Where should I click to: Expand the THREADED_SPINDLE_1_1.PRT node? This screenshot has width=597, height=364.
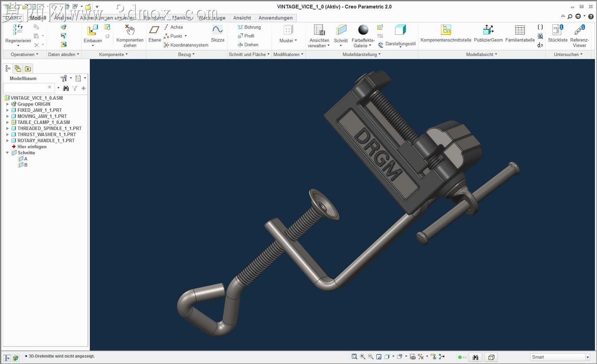click(x=7, y=128)
